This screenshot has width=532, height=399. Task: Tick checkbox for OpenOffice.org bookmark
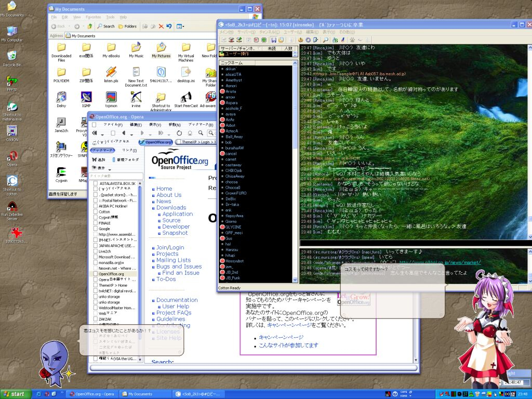pos(96,274)
